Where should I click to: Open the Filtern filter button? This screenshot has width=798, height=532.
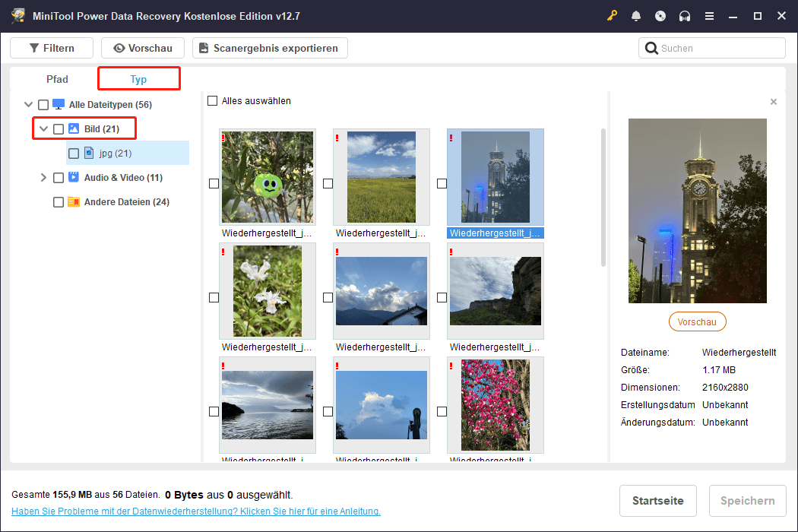52,48
